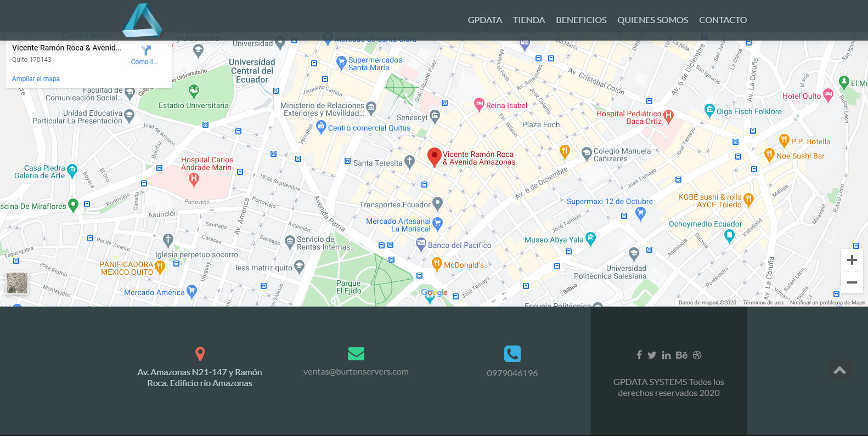This screenshot has height=436, width=868.
Task: Click the Mercado Artesanal La Mariscal pin
Action: click(437, 223)
